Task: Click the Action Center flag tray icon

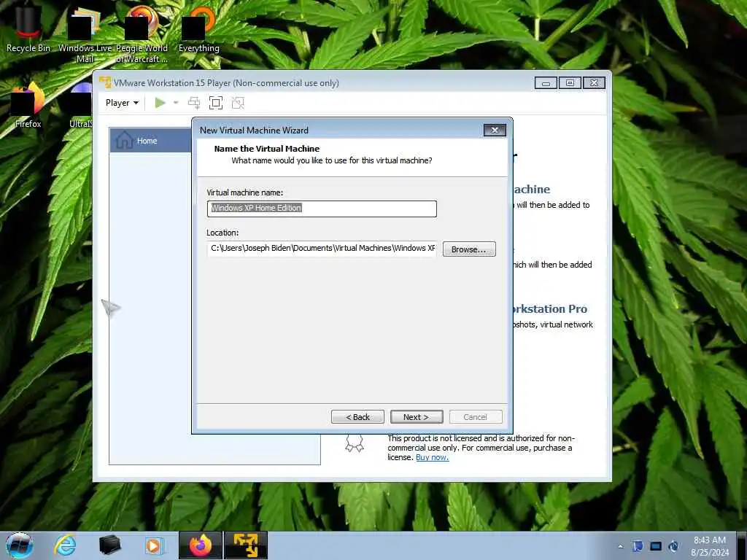Action: tap(638, 546)
